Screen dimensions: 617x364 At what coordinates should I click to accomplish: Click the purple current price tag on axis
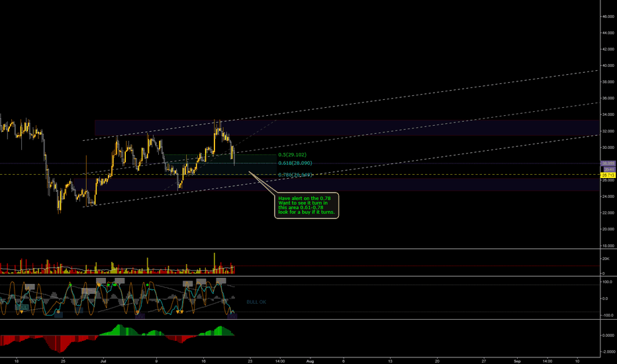click(608, 163)
